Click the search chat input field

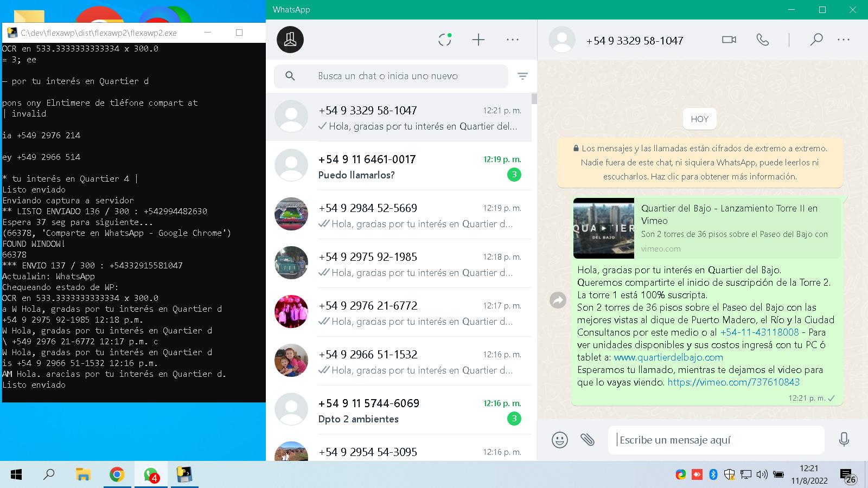391,76
